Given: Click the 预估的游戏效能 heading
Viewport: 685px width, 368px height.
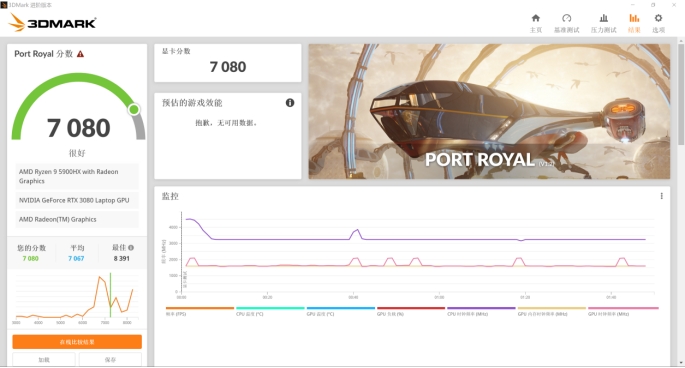Looking at the screenshot, I should tap(192, 103).
